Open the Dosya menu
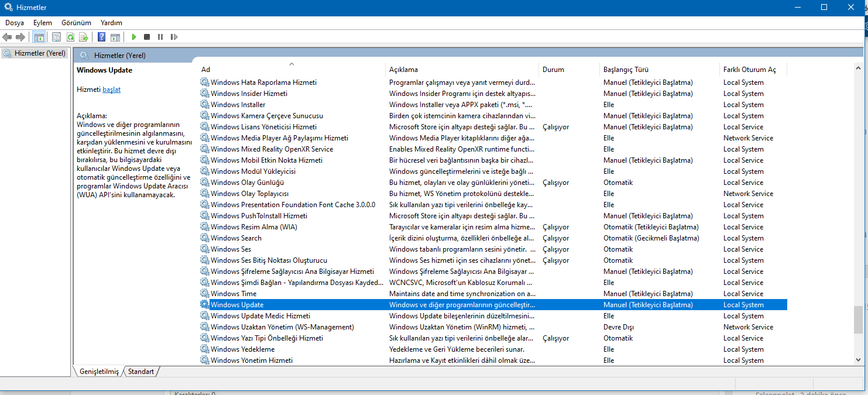The width and height of the screenshot is (868, 395). (15, 23)
